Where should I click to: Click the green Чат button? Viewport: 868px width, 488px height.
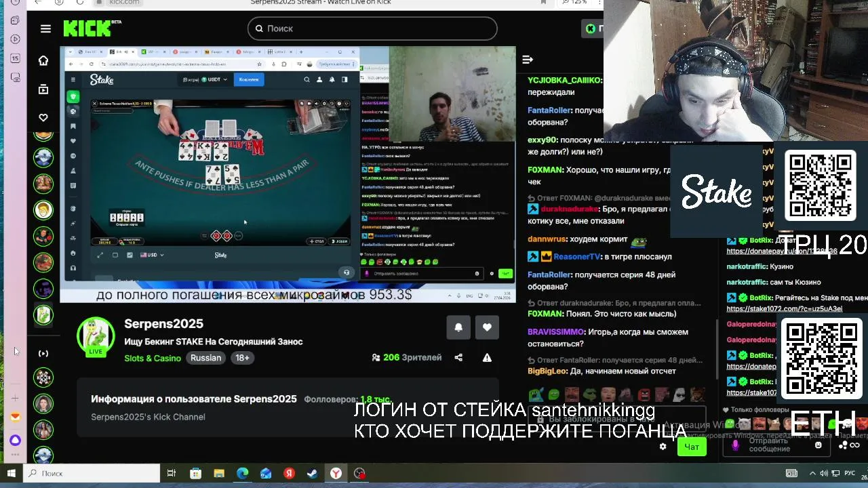692,447
